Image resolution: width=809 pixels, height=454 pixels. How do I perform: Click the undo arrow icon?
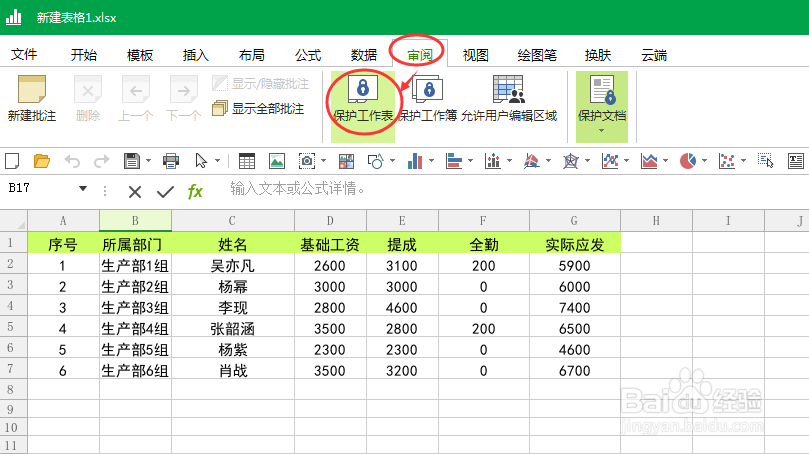(x=72, y=161)
